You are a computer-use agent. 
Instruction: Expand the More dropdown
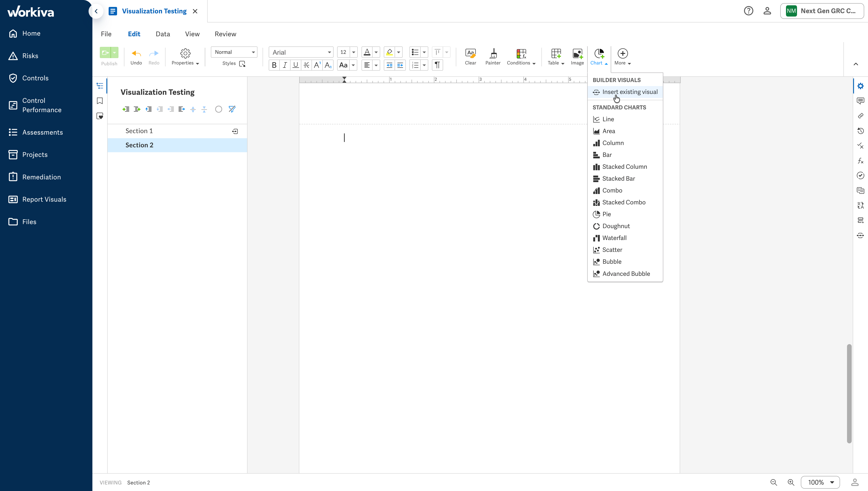[x=623, y=57]
